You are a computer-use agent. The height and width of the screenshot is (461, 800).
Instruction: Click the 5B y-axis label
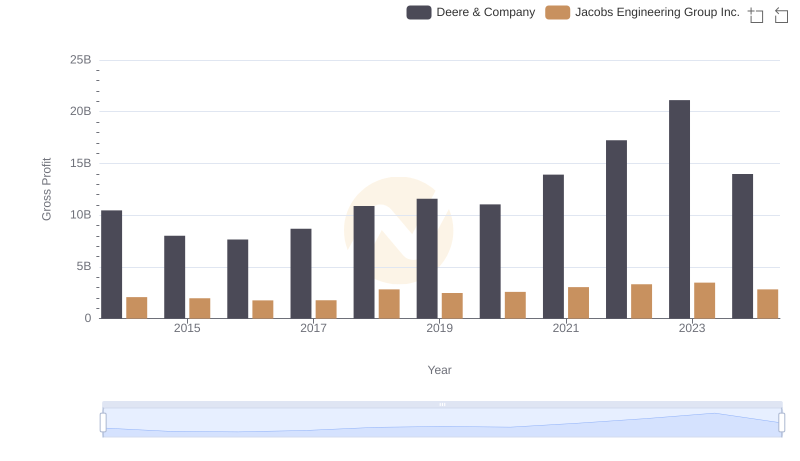click(84, 266)
